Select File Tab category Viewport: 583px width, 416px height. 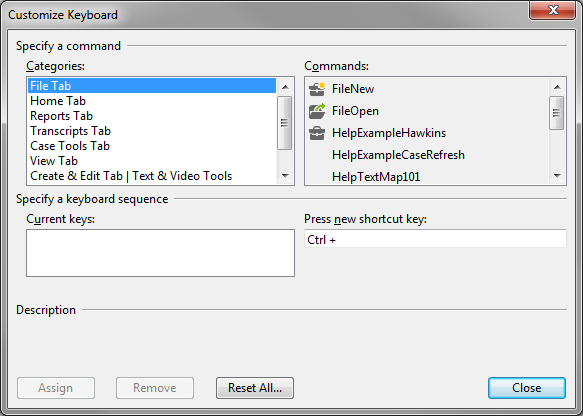[152, 86]
